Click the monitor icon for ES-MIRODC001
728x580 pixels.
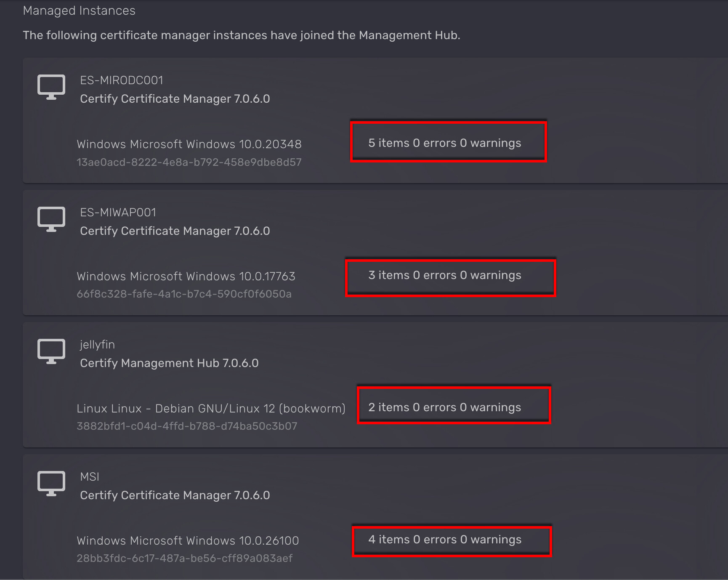click(x=51, y=87)
